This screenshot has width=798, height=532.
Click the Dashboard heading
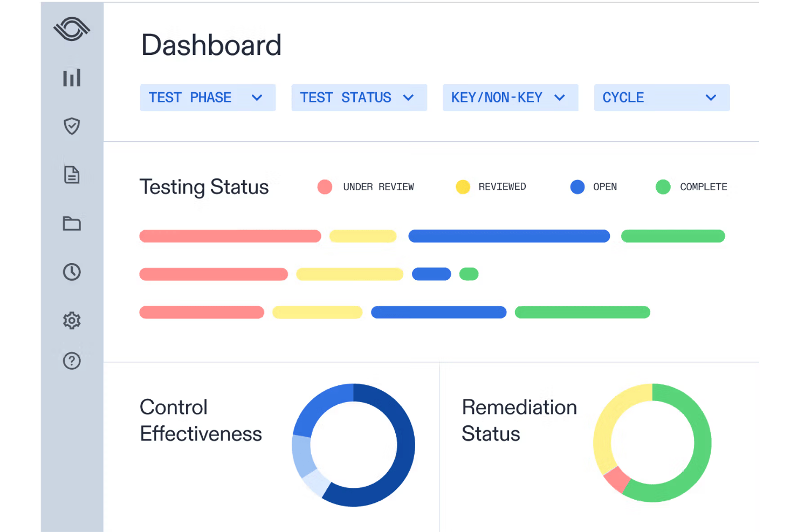(x=211, y=45)
